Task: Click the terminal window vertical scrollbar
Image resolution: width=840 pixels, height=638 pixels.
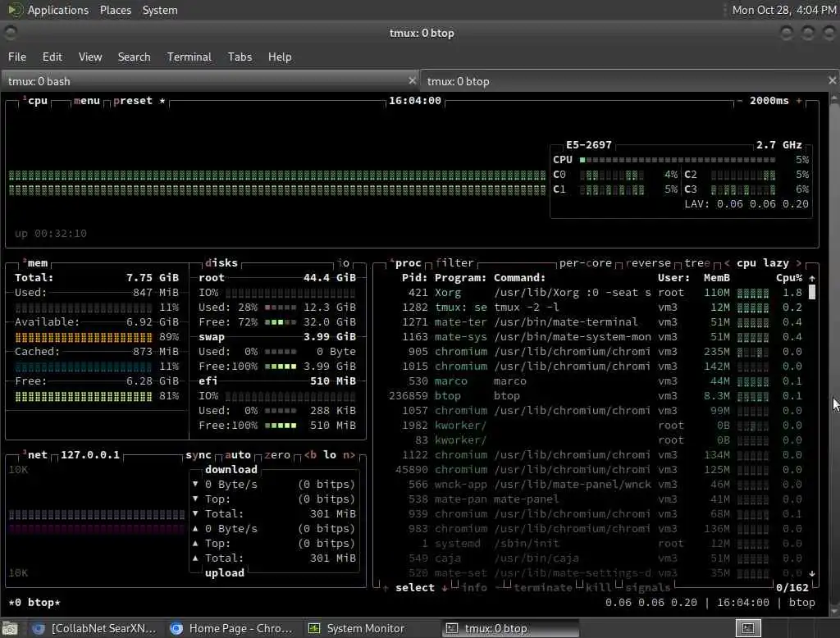Action: click(x=834, y=353)
